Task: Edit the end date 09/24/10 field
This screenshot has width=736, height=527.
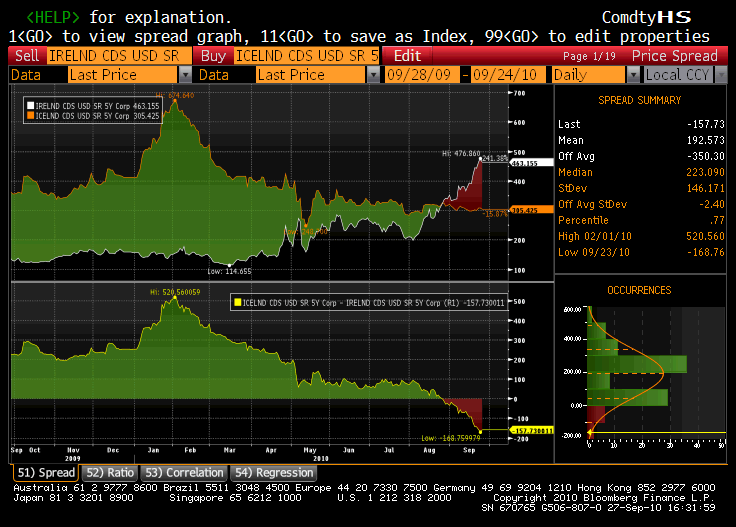Action: point(508,75)
